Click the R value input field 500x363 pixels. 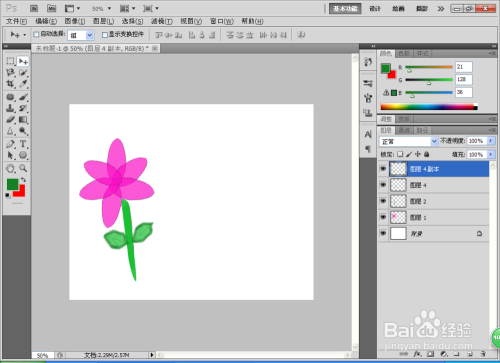[464, 67]
